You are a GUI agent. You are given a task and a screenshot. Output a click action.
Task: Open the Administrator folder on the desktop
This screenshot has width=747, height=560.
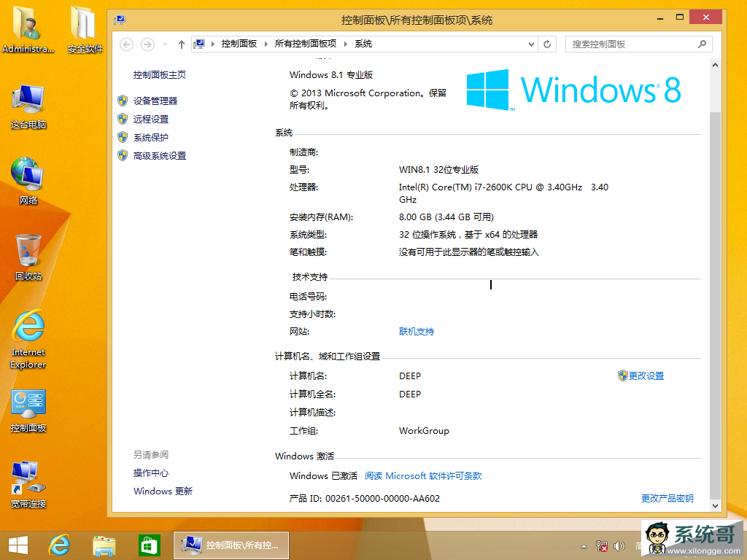point(28,28)
